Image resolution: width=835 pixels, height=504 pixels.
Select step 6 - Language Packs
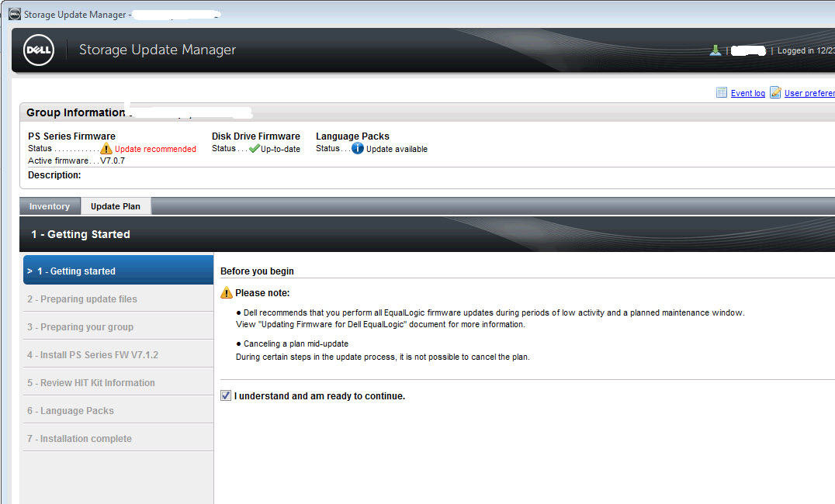118,411
